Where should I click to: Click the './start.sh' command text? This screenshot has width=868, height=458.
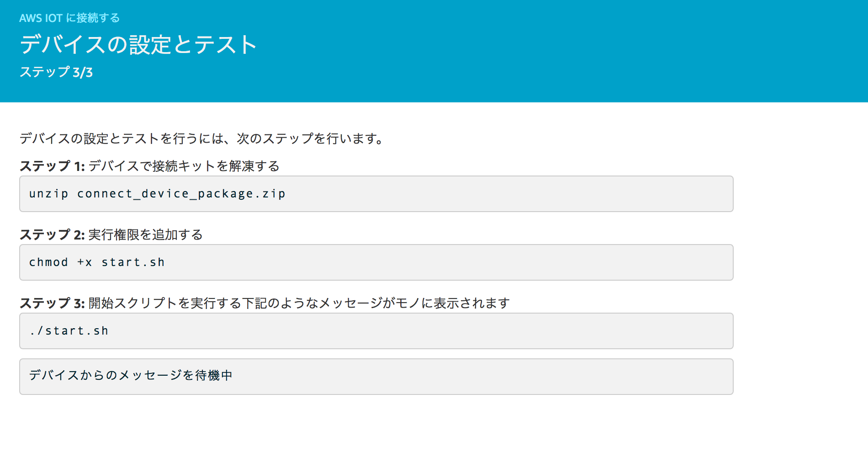pyautogui.click(x=69, y=331)
